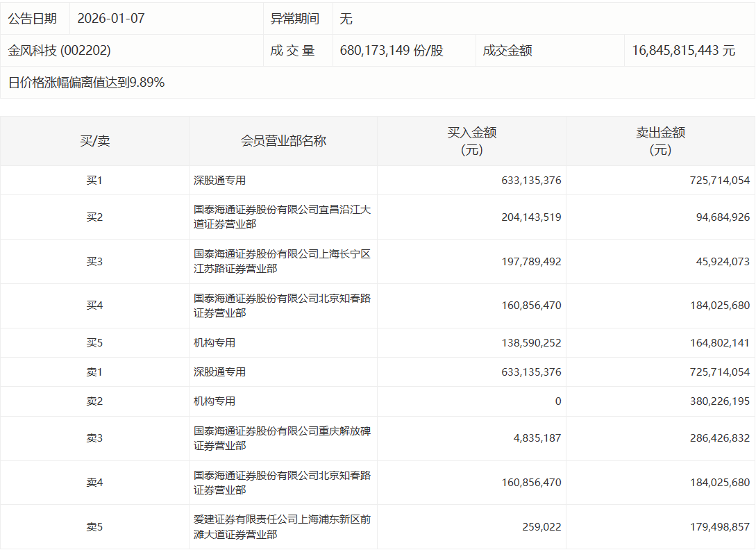Open the 爱建证券上海浦东新区前滩大道 entry

tap(282, 527)
